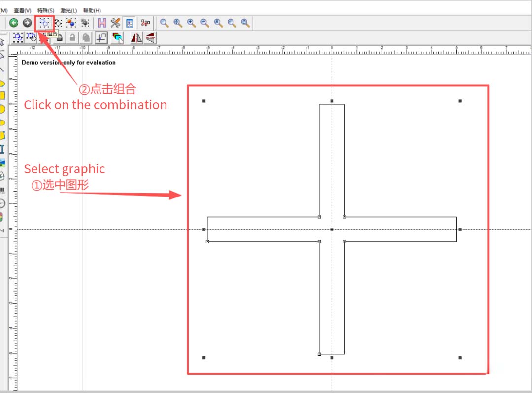Screen dimensions: 532x393
Task: Select the text tool in the left toolbar
Action: 4,149
